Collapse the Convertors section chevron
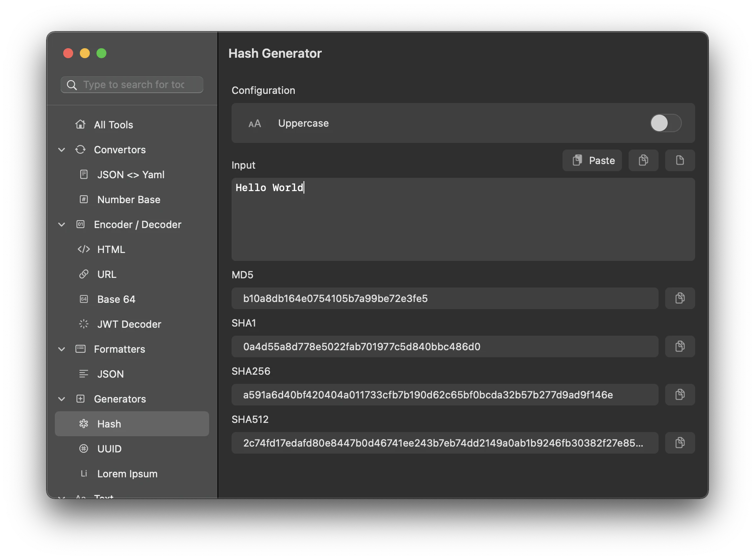This screenshot has width=755, height=560. [62, 150]
